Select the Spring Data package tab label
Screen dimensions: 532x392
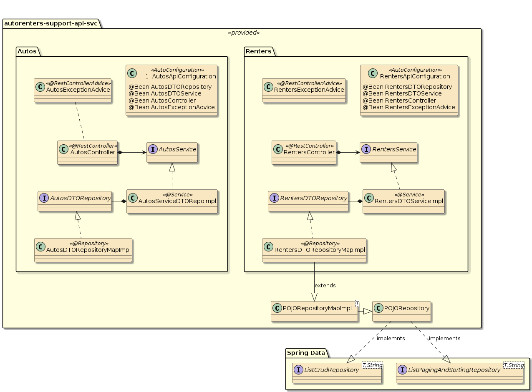pyautogui.click(x=306, y=353)
